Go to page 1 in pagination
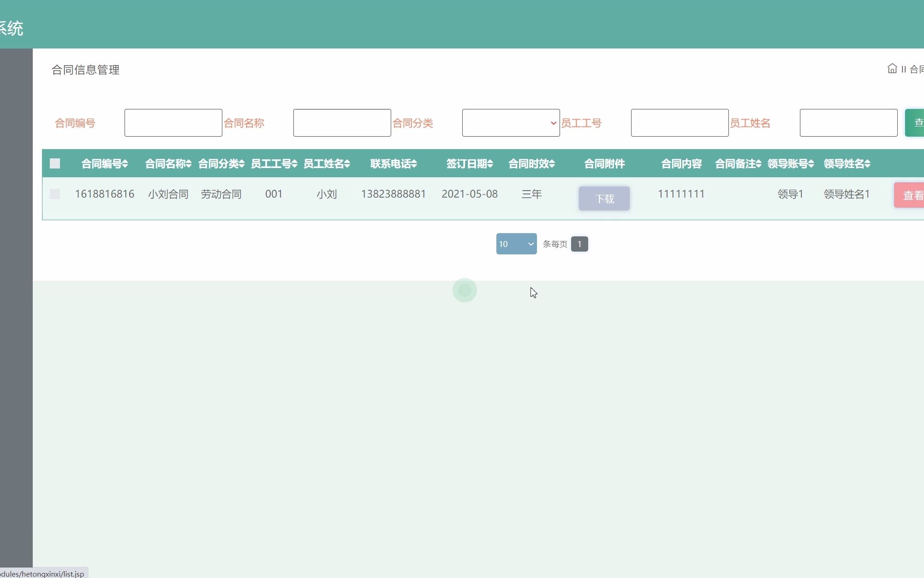This screenshot has height=578, width=924. point(579,244)
